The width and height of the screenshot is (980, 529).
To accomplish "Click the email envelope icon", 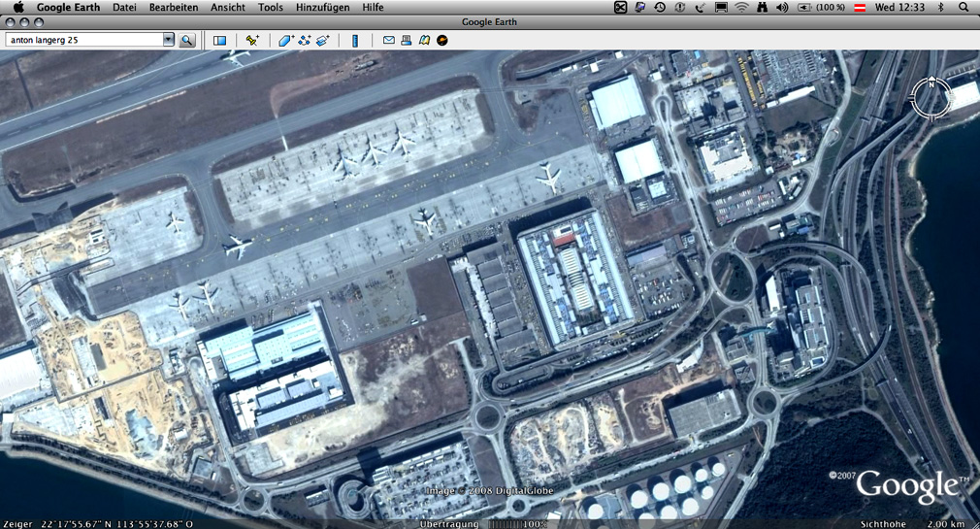I will point(389,41).
